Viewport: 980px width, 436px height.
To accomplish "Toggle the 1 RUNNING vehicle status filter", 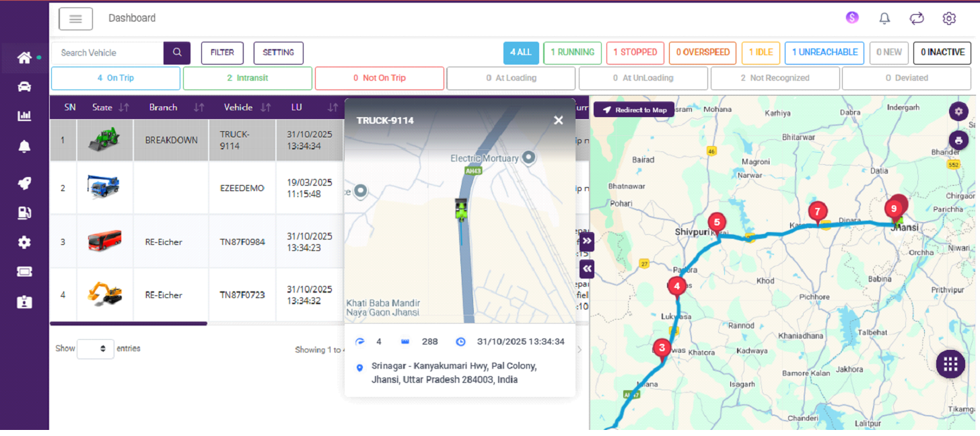I will tap(572, 52).
